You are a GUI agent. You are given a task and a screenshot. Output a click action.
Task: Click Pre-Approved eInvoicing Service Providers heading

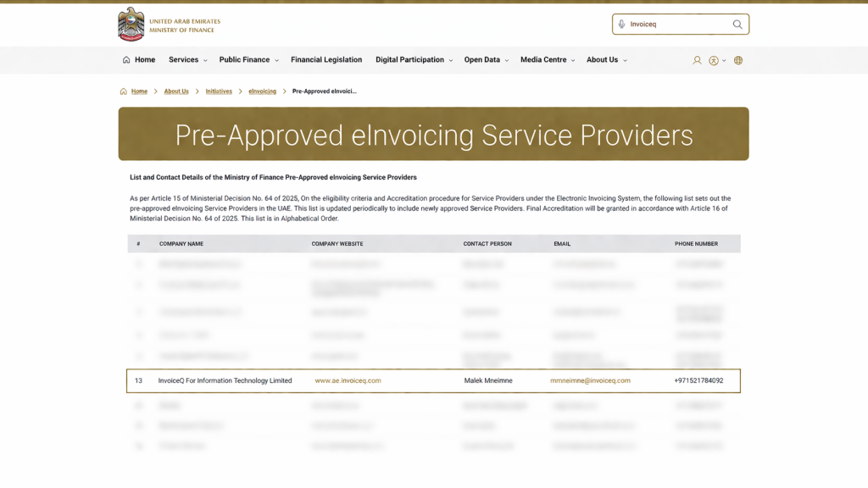tap(434, 135)
